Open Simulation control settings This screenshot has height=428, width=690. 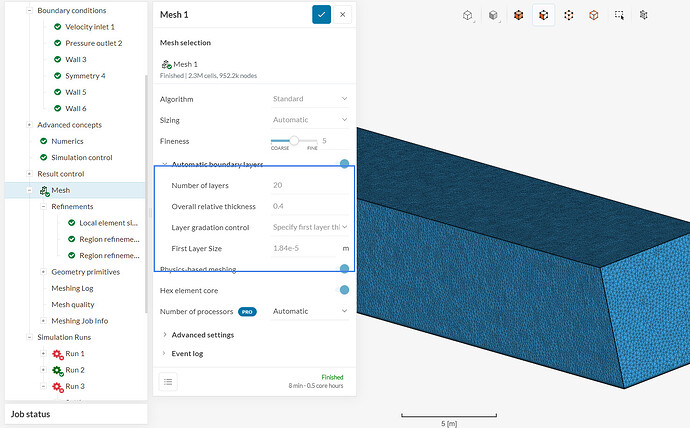82,157
